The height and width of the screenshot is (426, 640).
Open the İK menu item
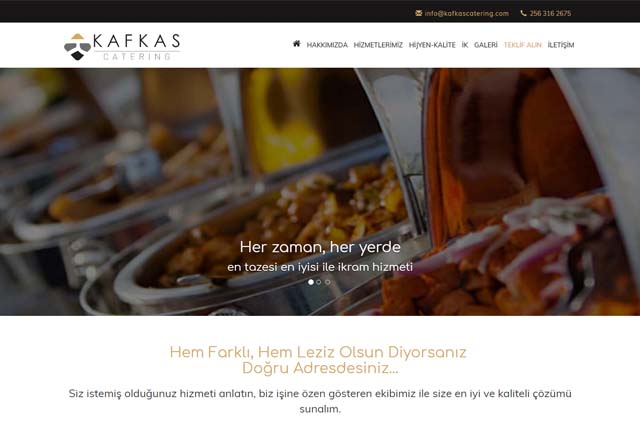pos(465,45)
